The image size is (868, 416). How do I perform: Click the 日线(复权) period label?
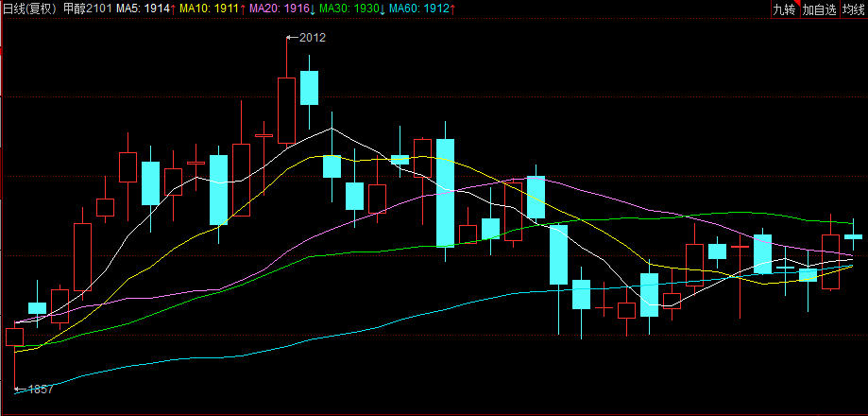click(31, 9)
